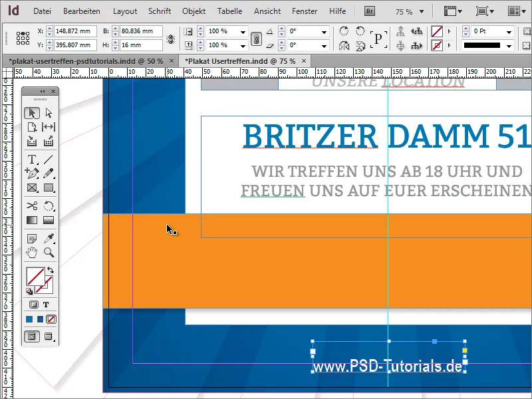This screenshot has height=399, width=532.
Task: Open stroke weight dropdown 0 Pt
Action: click(x=509, y=31)
